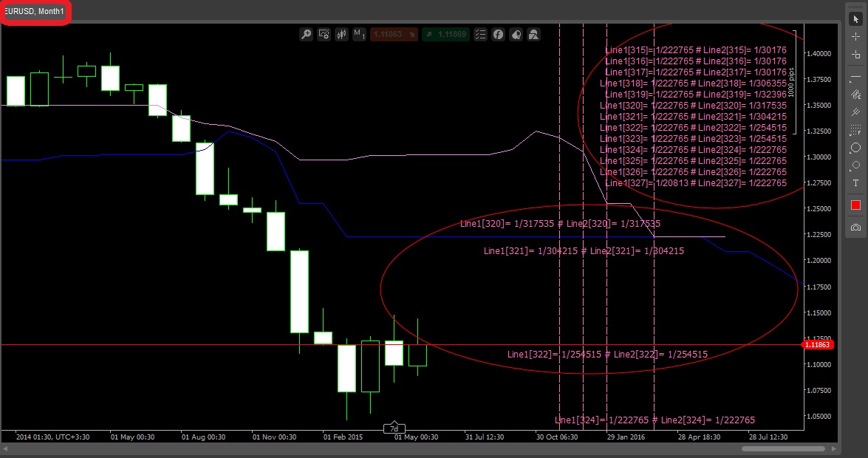Click the green buy button 1.11869
The image size is (868, 458).
tap(445, 34)
